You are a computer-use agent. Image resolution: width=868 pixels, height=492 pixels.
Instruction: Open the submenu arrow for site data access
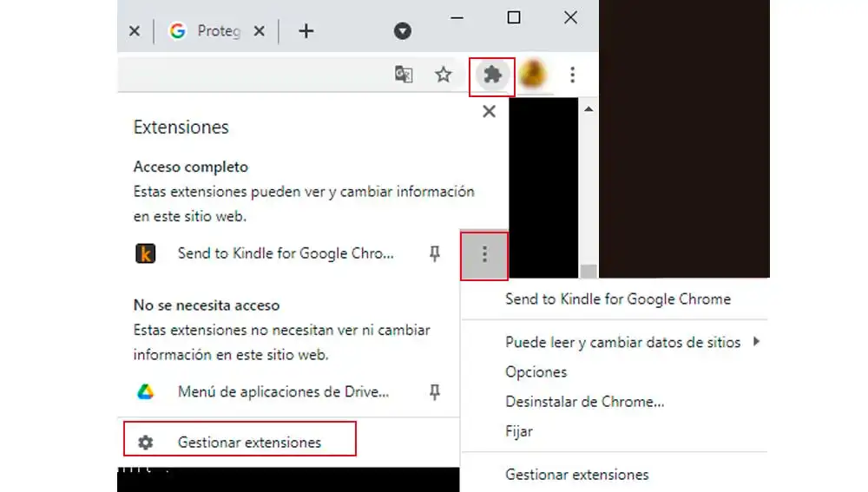(756, 342)
